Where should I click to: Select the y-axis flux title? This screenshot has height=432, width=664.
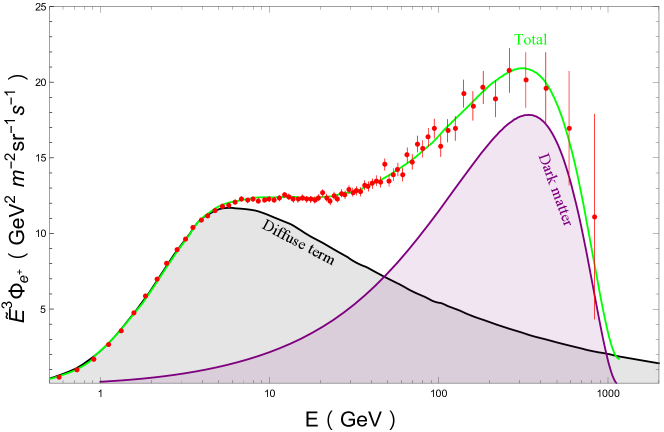(x=16, y=199)
